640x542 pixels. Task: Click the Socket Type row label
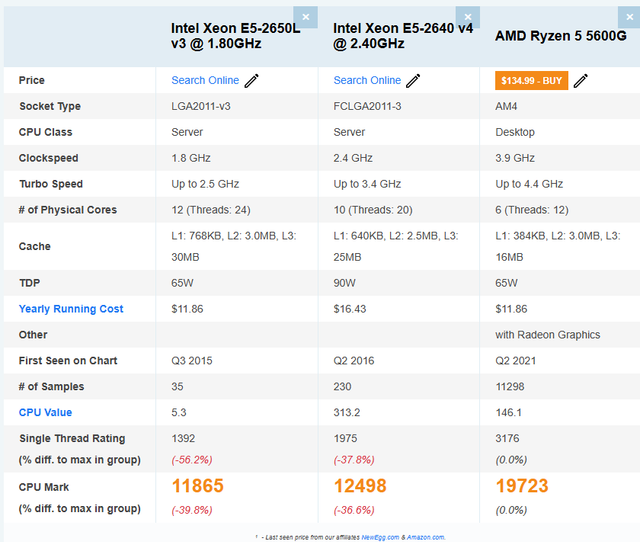click(50, 107)
